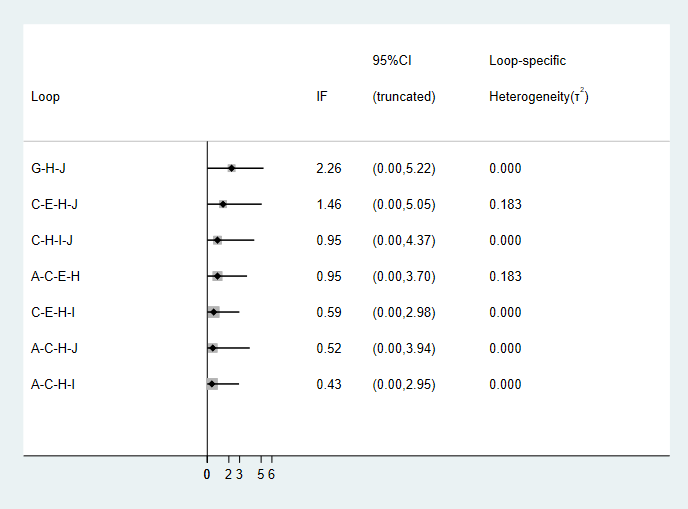
Task: Click the Loop-specific Heterogeneity header
Action: point(539,78)
